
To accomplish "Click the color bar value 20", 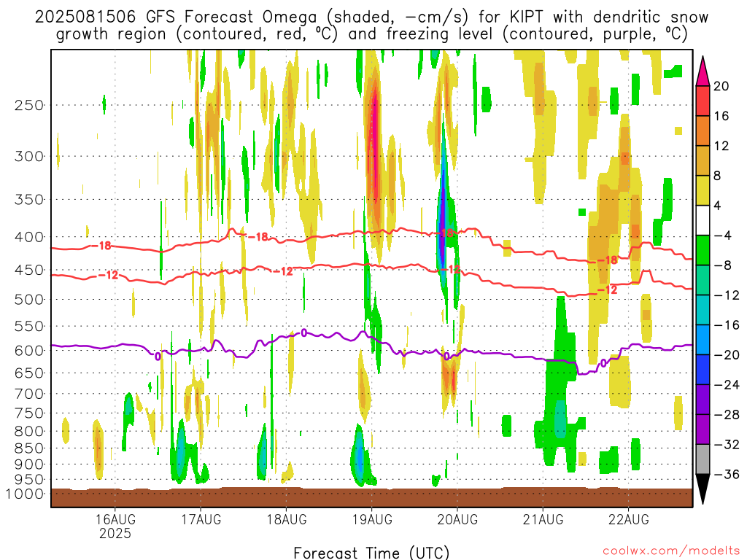I will tap(721, 86).
